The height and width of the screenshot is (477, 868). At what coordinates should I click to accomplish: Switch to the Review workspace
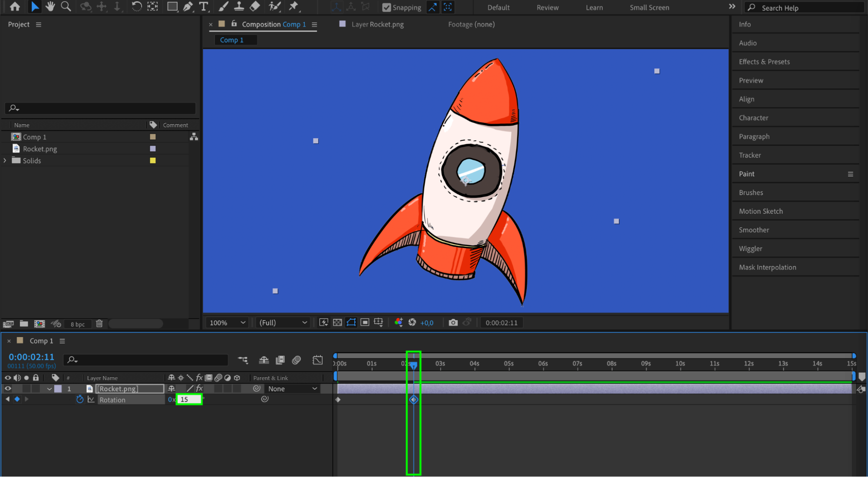547,7
